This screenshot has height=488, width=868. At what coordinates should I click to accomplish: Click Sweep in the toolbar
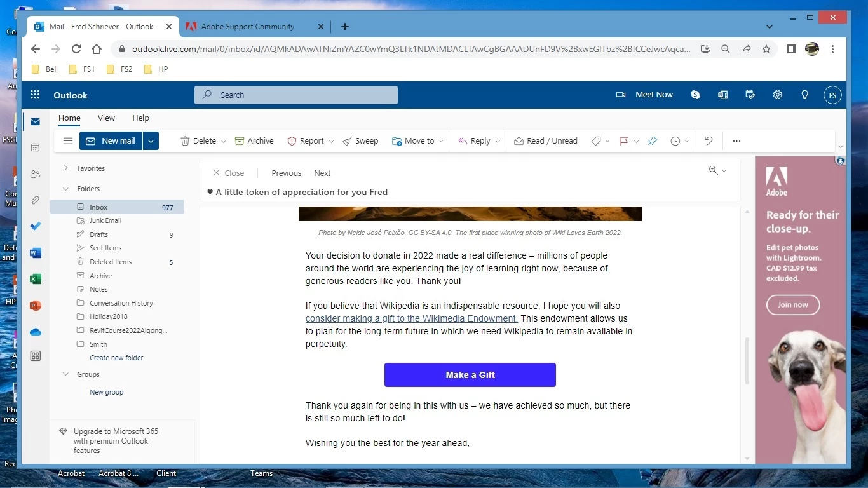(x=360, y=141)
